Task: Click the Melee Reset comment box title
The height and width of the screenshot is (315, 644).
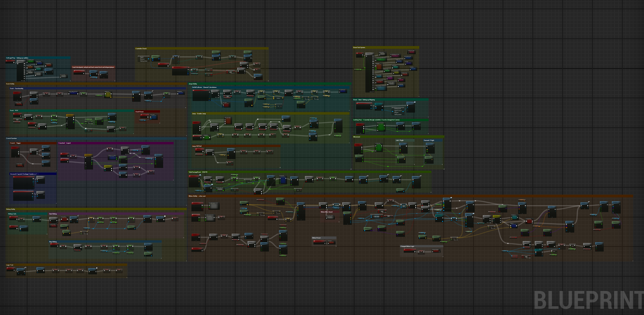Action: 317,238
